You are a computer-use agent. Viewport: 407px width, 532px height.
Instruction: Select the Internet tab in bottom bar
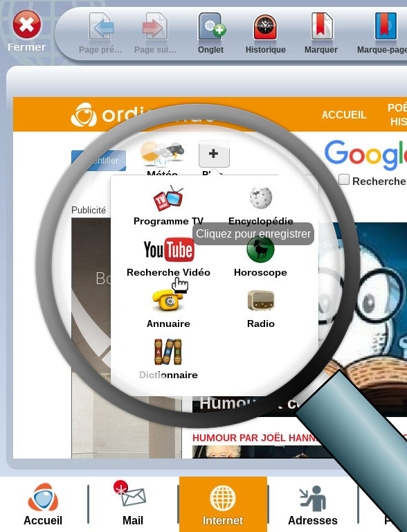click(x=223, y=504)
